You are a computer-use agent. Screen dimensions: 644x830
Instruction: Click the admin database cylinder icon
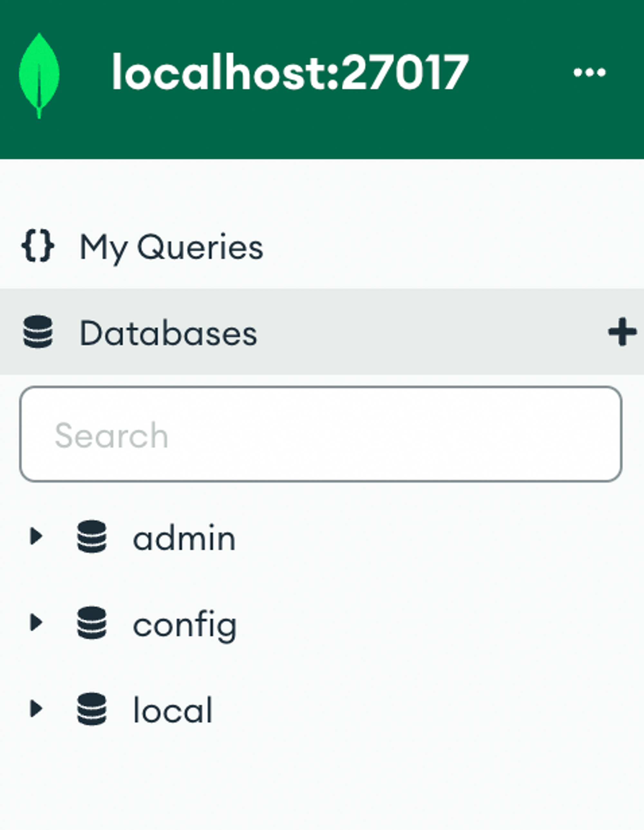click(91, 536)
